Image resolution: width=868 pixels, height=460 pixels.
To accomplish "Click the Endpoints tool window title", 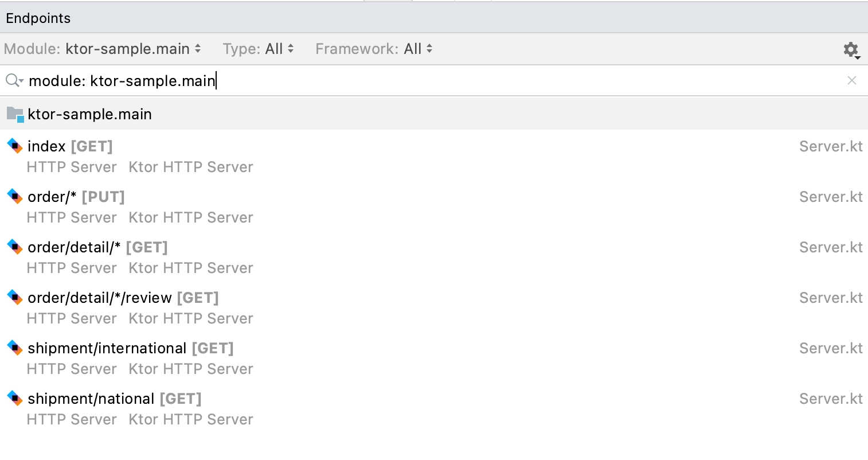I will (38, 18).
